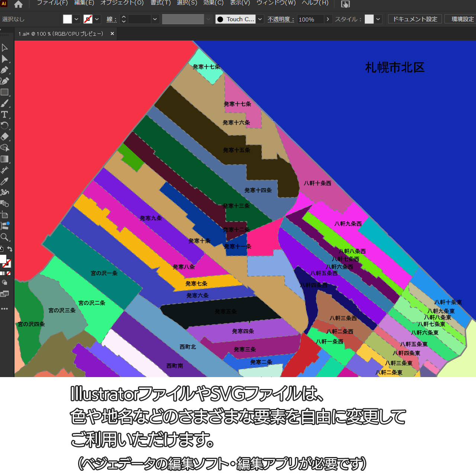Expand the style dropdown arrow

pyautogui.click(x=378, y=19)
